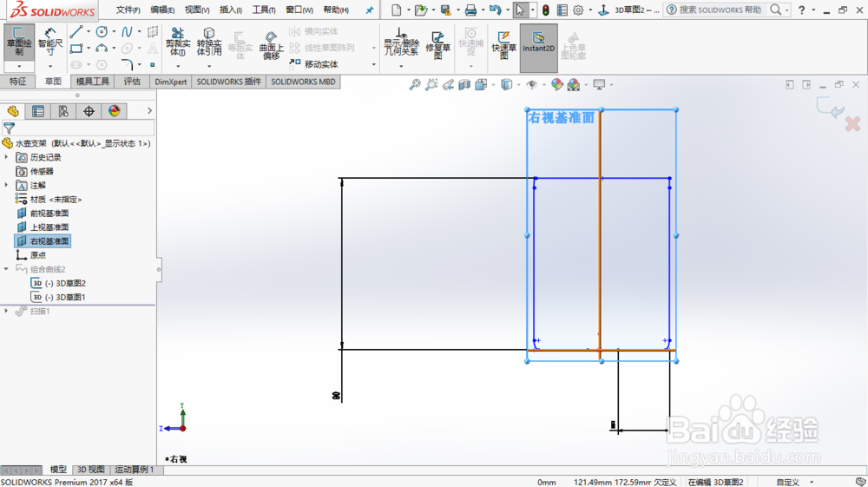The image size is (868, 487).
Task: Click the Apply Scene icon
Action: tap(574, 85)
